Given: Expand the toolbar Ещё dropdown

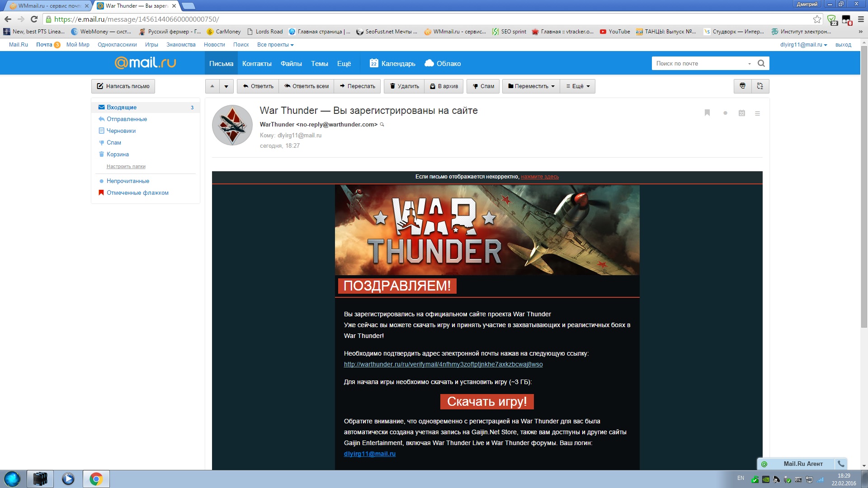Looking at the screenshot, I should tap(578, 86).
